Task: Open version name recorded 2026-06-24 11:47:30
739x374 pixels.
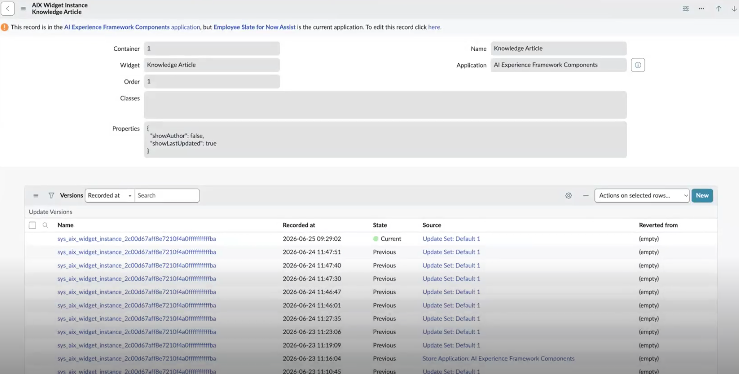Action: [x=137, y=279]
